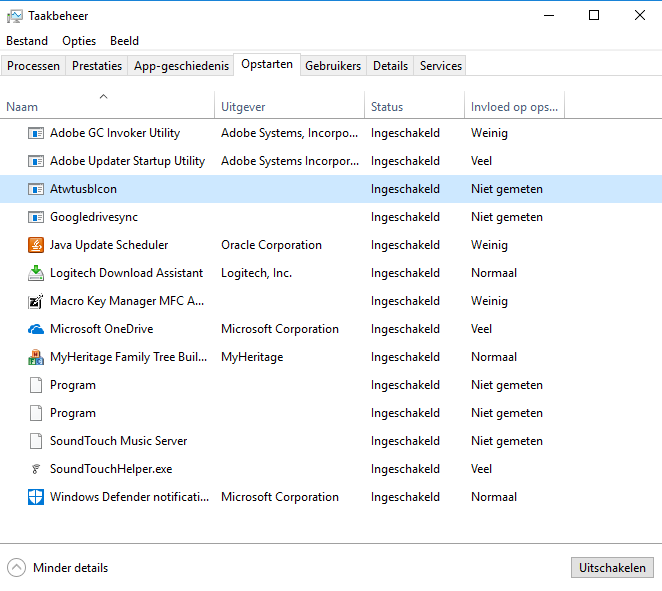Open the Beeld menu

(x=124, y=41)
